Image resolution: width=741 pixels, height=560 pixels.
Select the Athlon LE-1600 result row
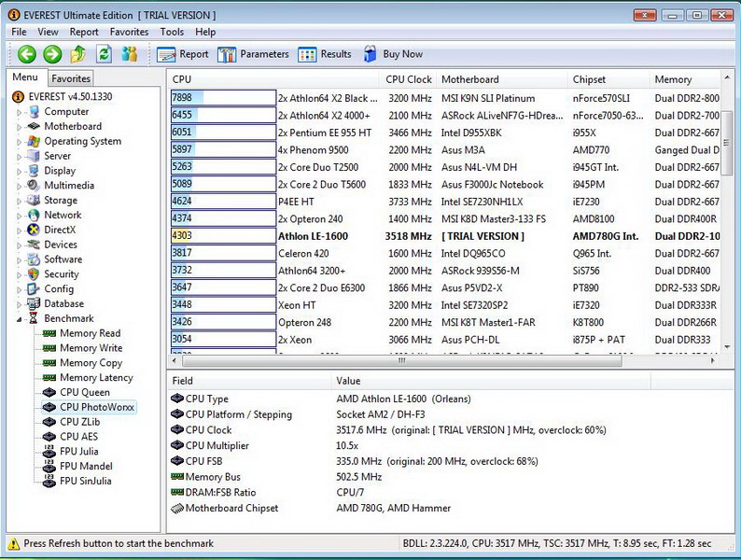313,236
